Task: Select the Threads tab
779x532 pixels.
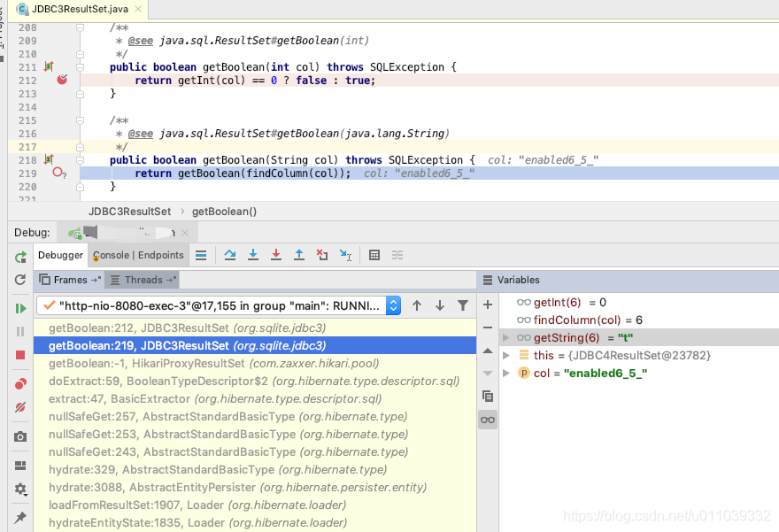Action: point(143,280)
